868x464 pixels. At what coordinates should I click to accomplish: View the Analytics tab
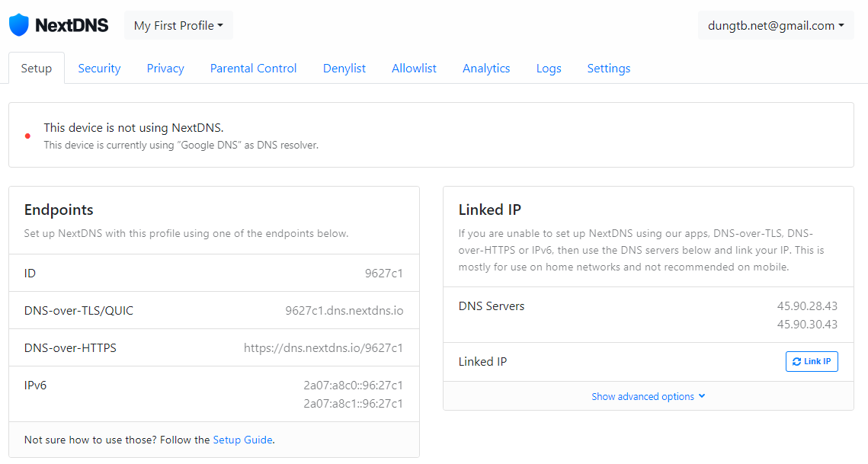point(486,69)
